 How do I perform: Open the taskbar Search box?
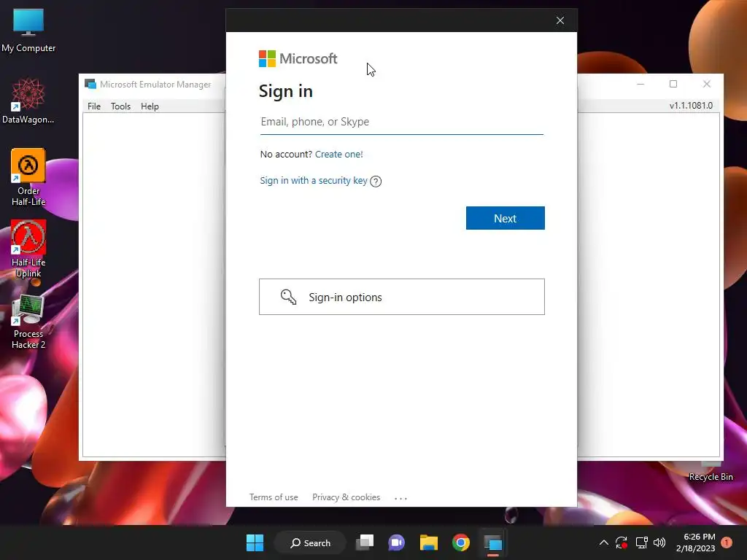(310, 542)
